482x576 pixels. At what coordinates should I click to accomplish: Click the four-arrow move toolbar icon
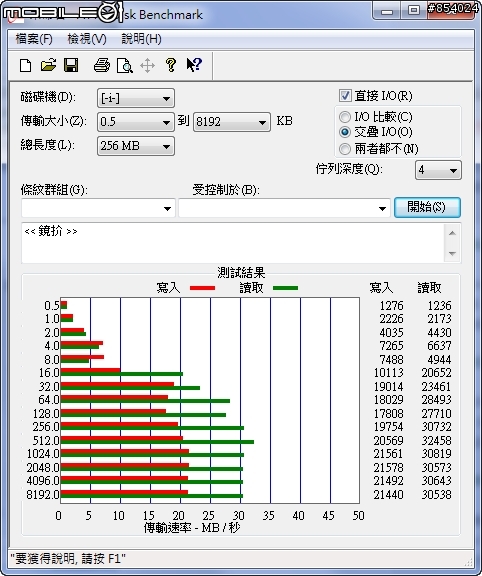point(147,66)
